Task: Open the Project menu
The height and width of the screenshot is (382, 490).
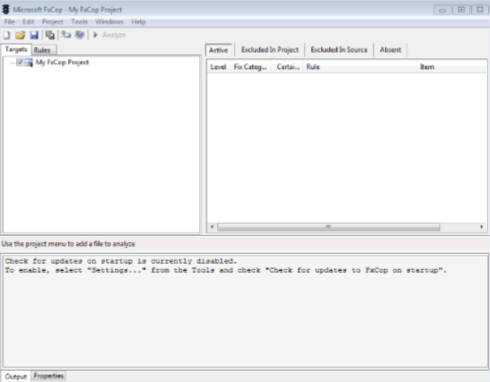Action: (x=52, y=22)
